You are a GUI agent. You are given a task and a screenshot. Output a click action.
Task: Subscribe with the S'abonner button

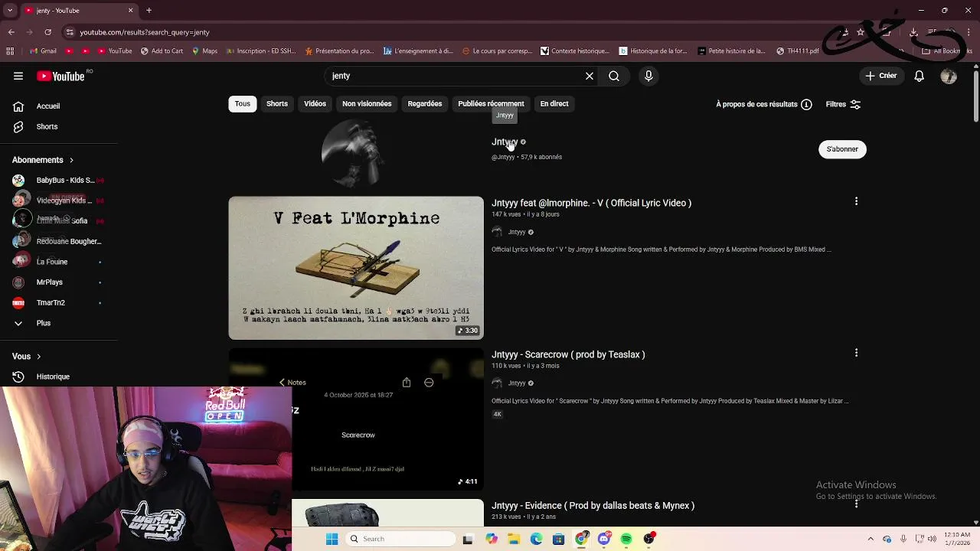pyautogui.click(x=842, y=149)
